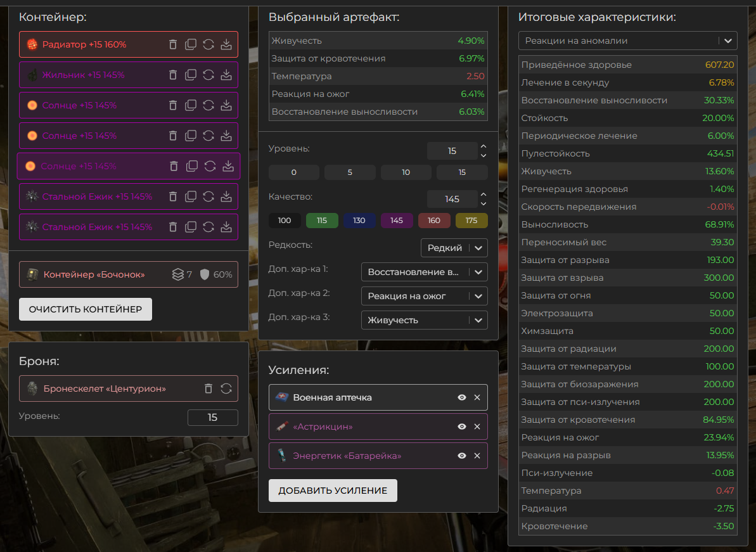Click refresh icon on first Солнце row
The height and width of the screenshot is (552, 756).
(x=208, y=105)
